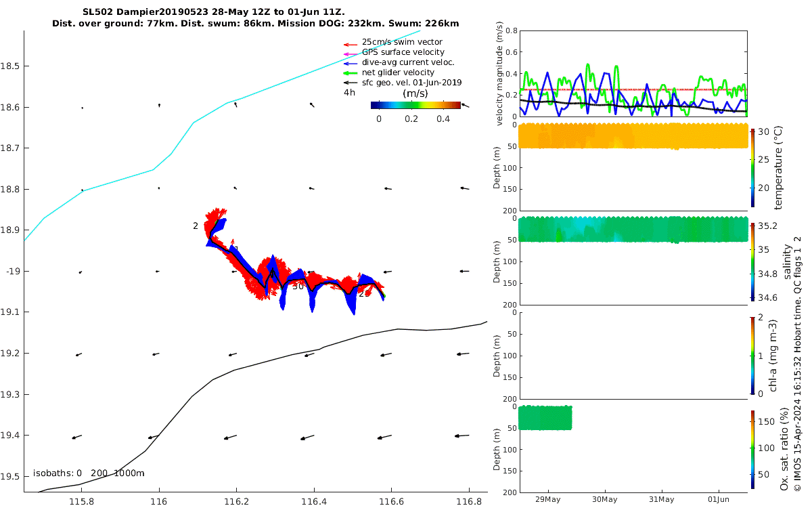Click the '31May' time axis label

click(661, 500)
